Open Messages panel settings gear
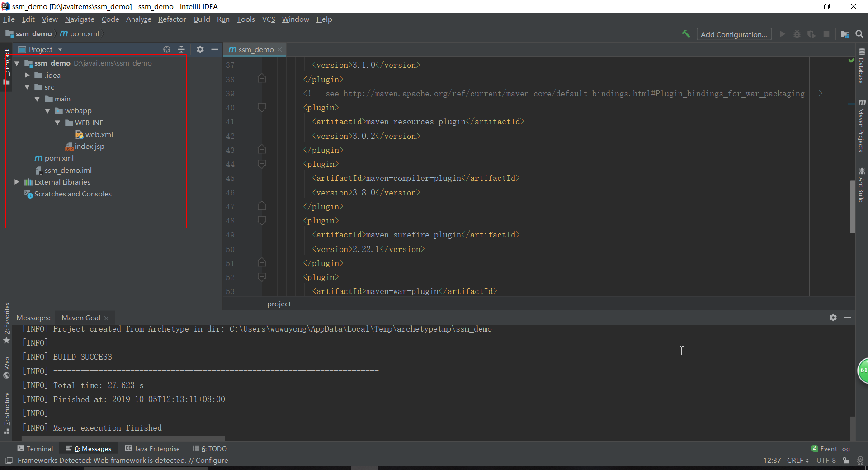 pos(833,318)
